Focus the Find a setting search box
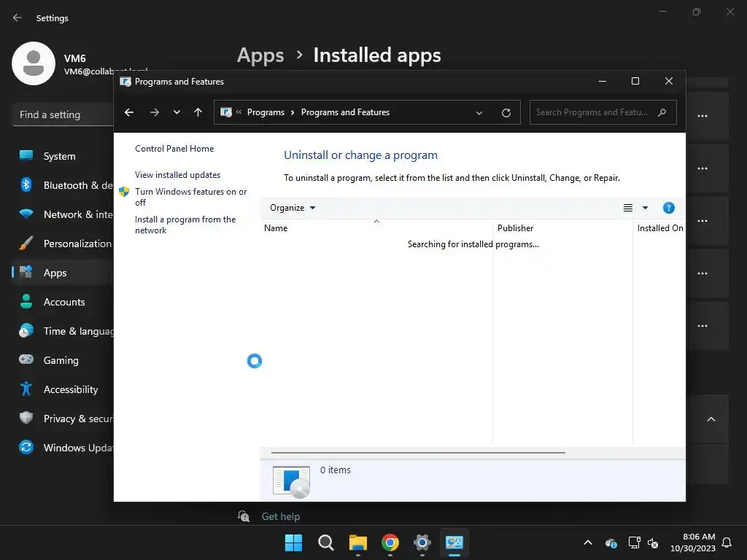 point(63,114)
